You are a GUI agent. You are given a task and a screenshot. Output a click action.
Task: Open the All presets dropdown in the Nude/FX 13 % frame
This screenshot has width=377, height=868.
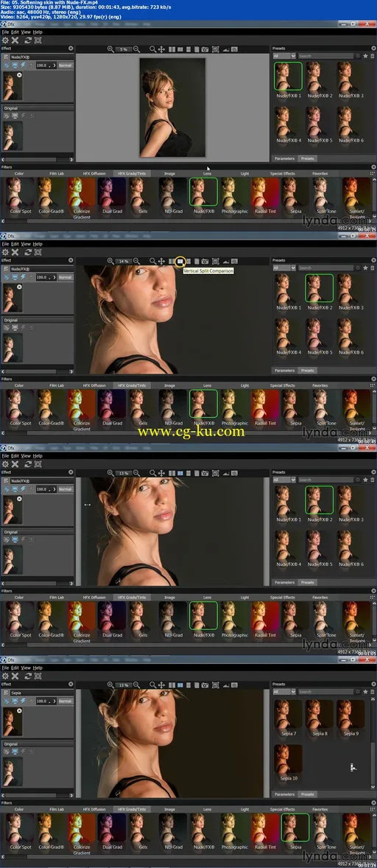coord(284,480)
